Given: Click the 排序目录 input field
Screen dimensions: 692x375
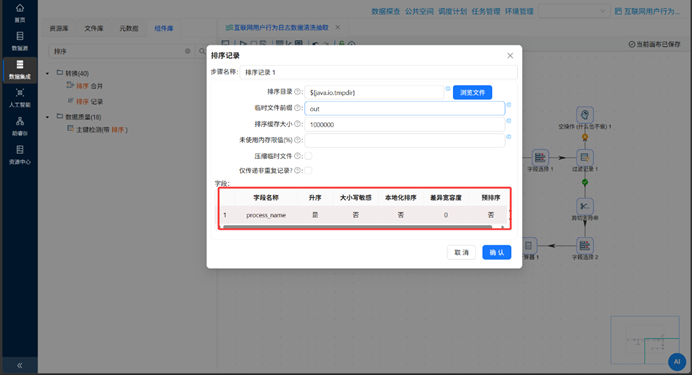Looking at the screenshot, I should [x=374, y=92].
